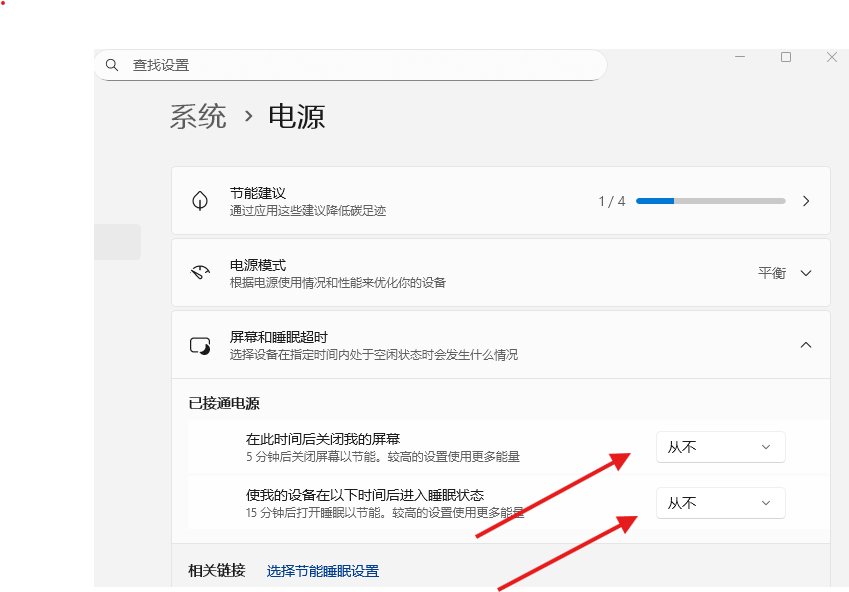
Task: Open the 节能建议 settings row
Action: point(400,200)
